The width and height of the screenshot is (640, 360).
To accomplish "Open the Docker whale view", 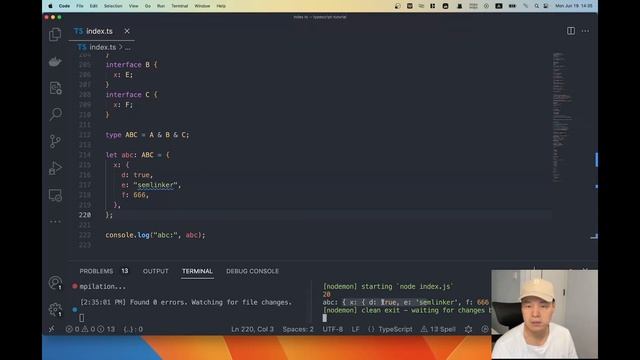I will click(55, 62).
